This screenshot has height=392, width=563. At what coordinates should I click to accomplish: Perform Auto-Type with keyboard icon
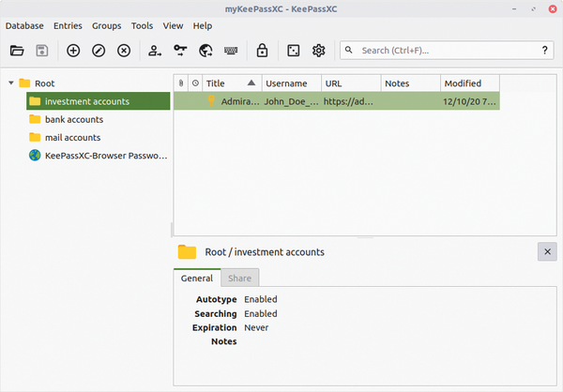pos(231,51)
